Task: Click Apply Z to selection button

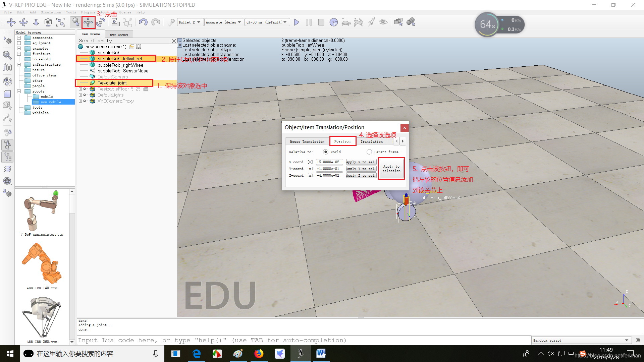Action: tap(361, 176)
